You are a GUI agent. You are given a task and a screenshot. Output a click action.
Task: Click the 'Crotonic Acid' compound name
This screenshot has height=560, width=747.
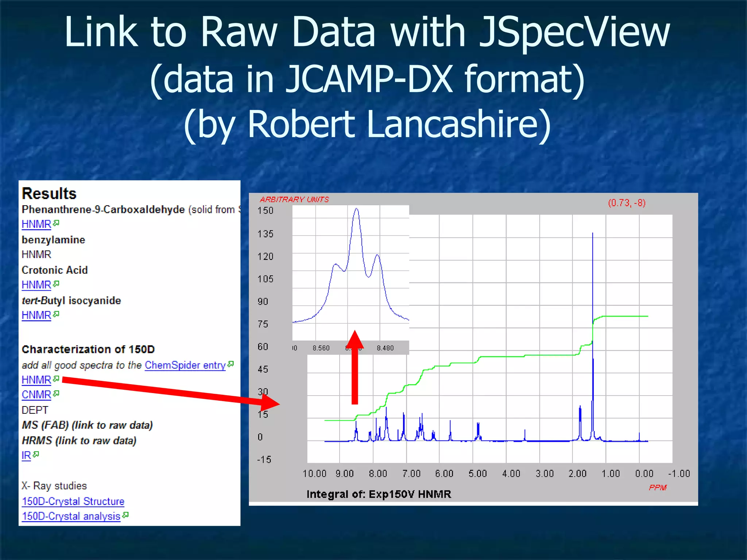(55, 270)
